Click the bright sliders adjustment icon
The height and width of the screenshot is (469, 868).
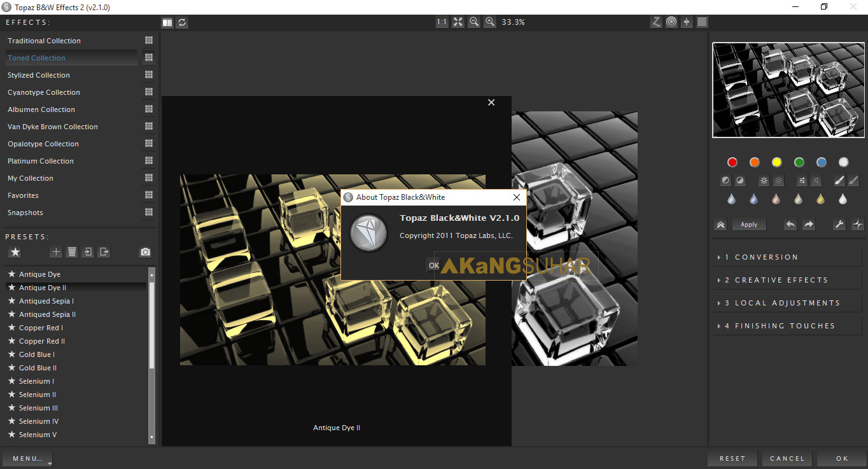tap(802, 181)
